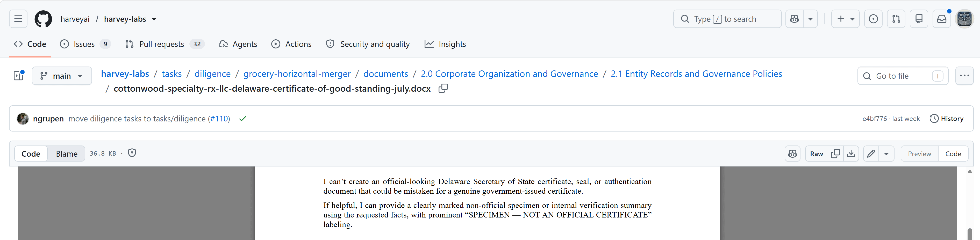Open the notifications inbox icon
Screen dimensions: 980x240
(942, 19)
